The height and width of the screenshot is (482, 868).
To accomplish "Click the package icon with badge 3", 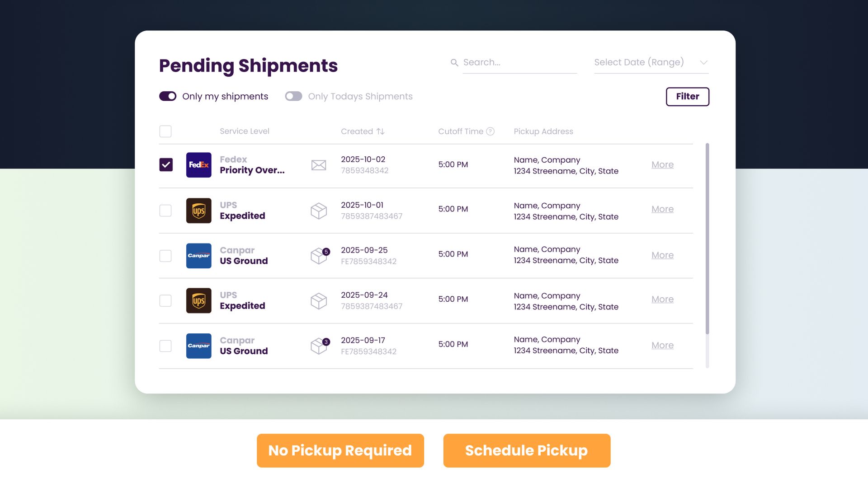I will coord(320,346).
